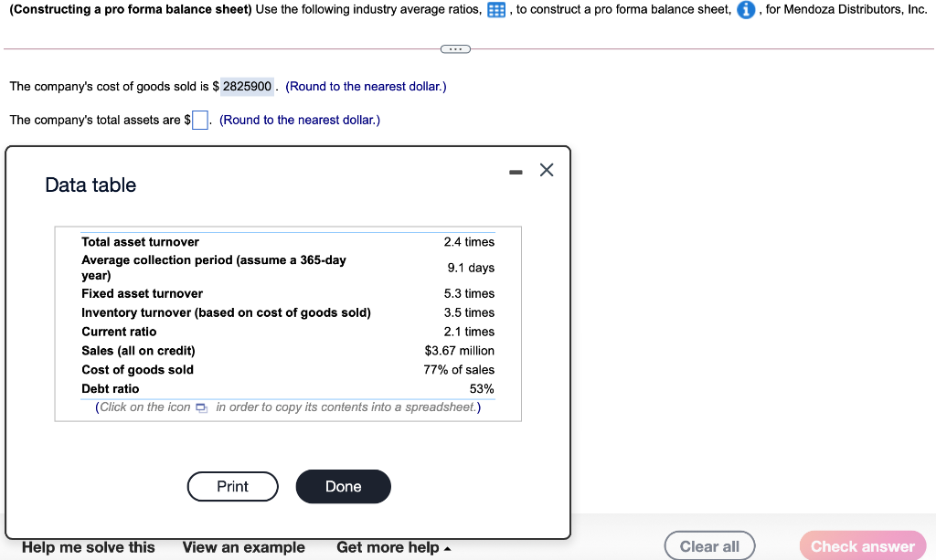Click the X to close the Data table
The height and width of the screenshot is (560, 936).
pyautogui.click(x=546, y=169)
